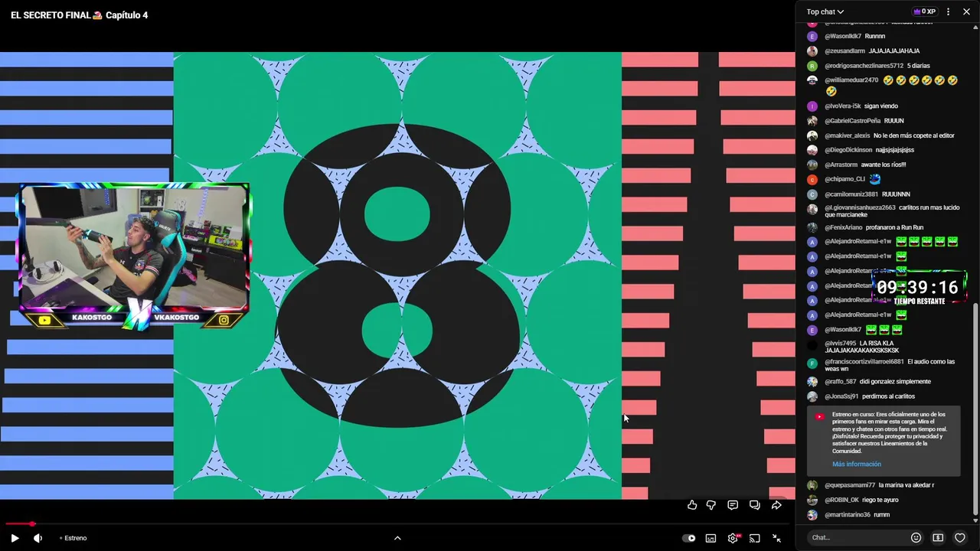Viewport: 980px width, 551px height.
Task: Click the dislike thumbs-down icon
Action: 711,505
